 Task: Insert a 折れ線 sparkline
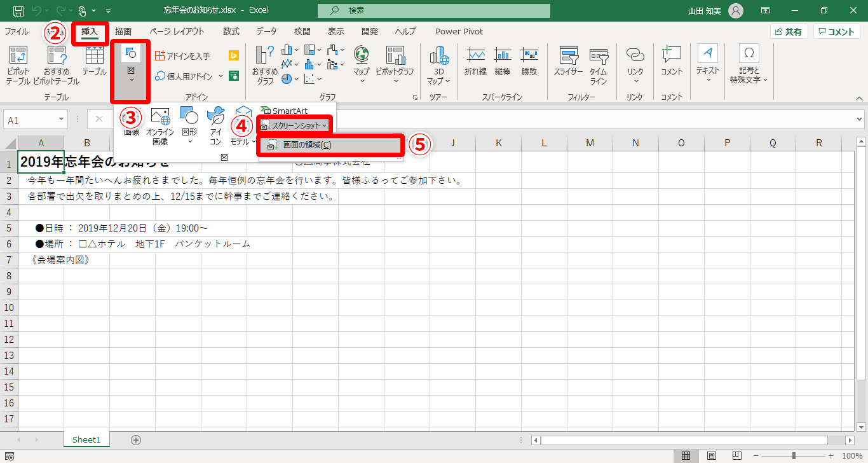(x=476, y=61)
